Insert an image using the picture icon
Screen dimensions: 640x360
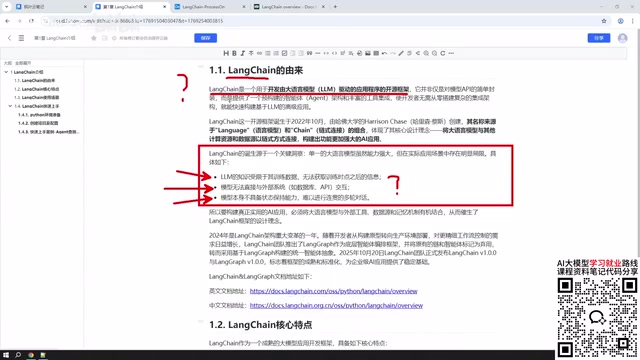pyautogui.click(x=368, y=53)
